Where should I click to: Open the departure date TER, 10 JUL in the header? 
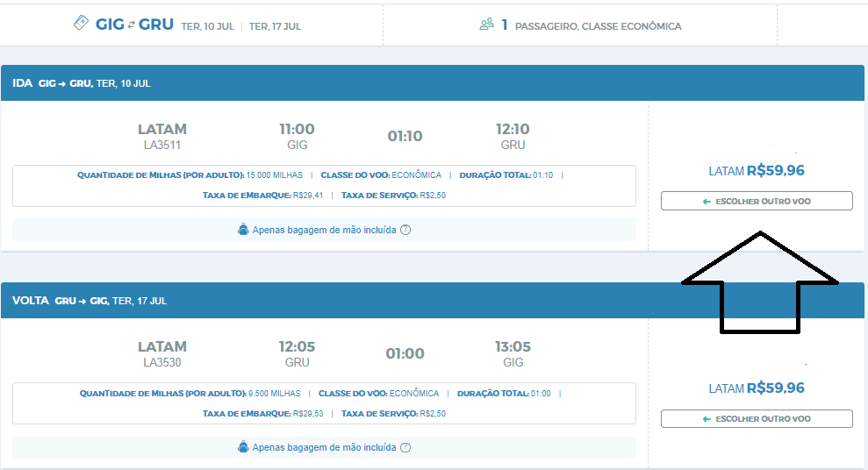point(207,26)
